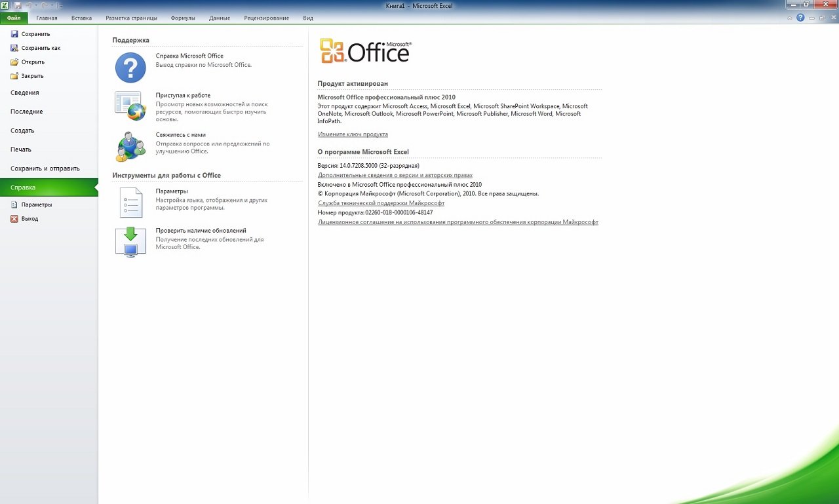This screenshot has width=839, height=504.
Task: Click the Contact Us people icon
Action: pyautogui.click(x=130, y=145)
